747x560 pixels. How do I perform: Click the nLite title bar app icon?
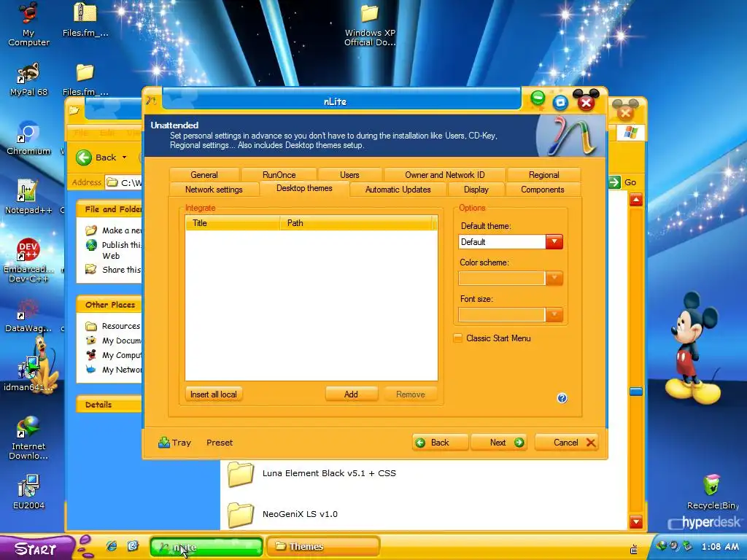pyautogui.click(x=152, y=101)
